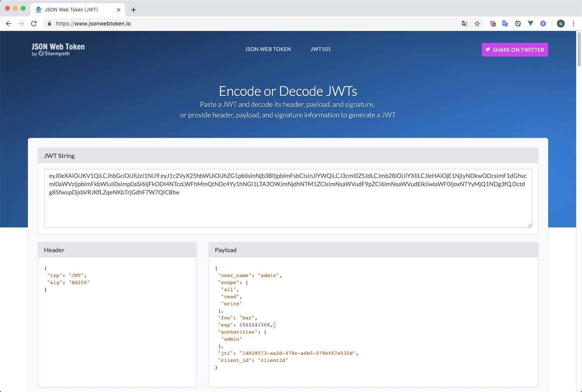Click the "user_name": "admin" payload line
The image size is (582, 392).
(250, 275)
